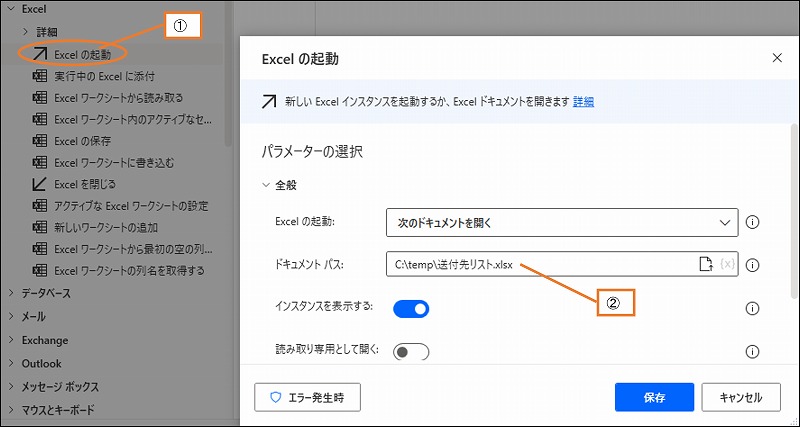
Task: Select Excel ワークシートに書き込む action text
Action: [114, 163]
